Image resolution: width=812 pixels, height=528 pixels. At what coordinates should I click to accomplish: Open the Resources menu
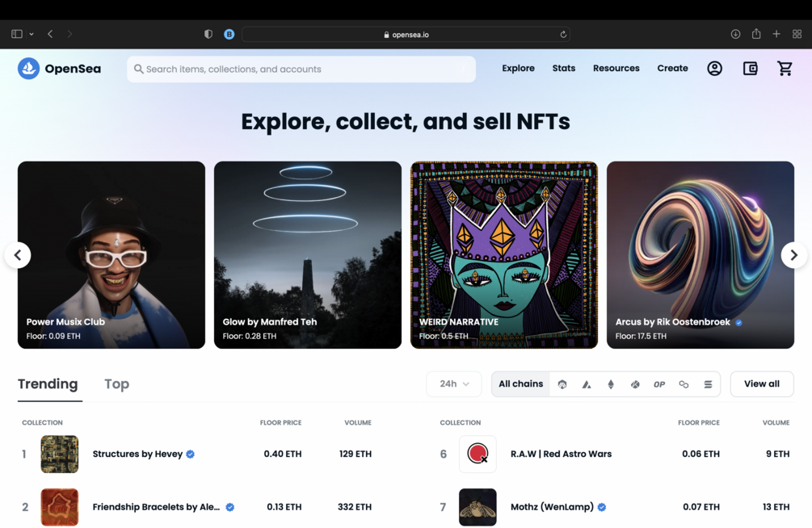pyautogui.click(x=616, y=69)
